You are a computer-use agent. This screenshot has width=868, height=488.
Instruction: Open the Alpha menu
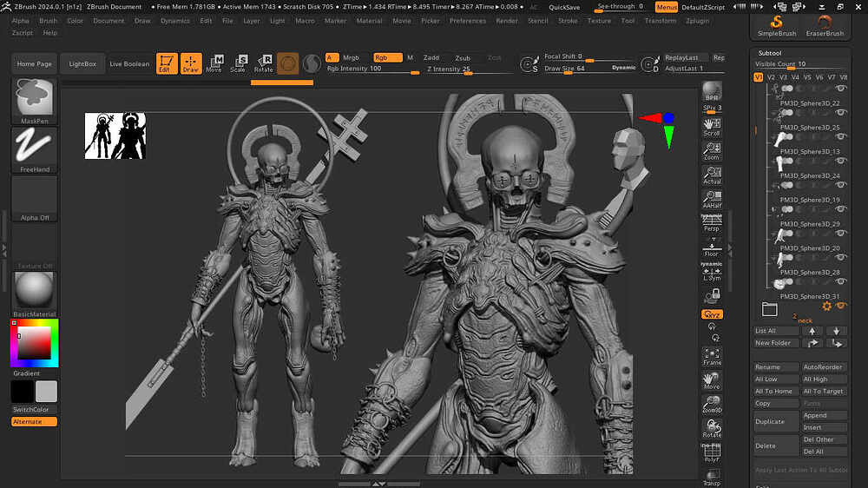point(21,21)
